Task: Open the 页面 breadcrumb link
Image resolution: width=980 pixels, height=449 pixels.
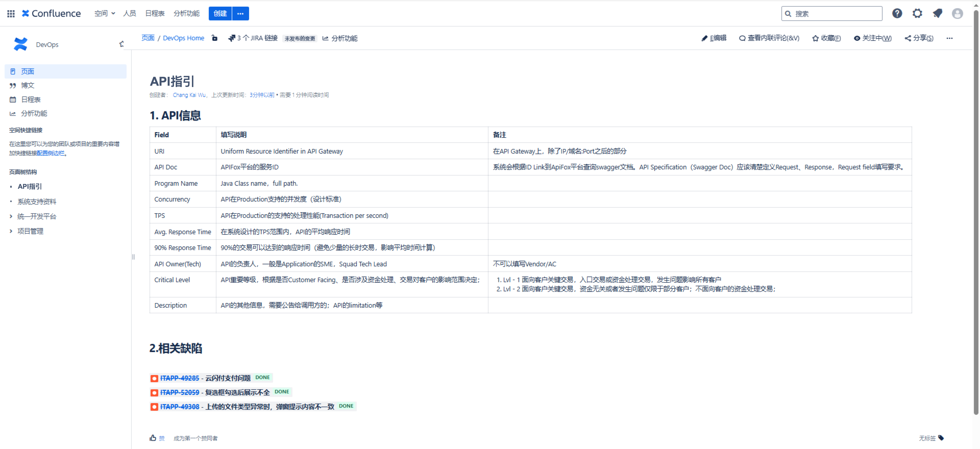Action: pos(148,38)
